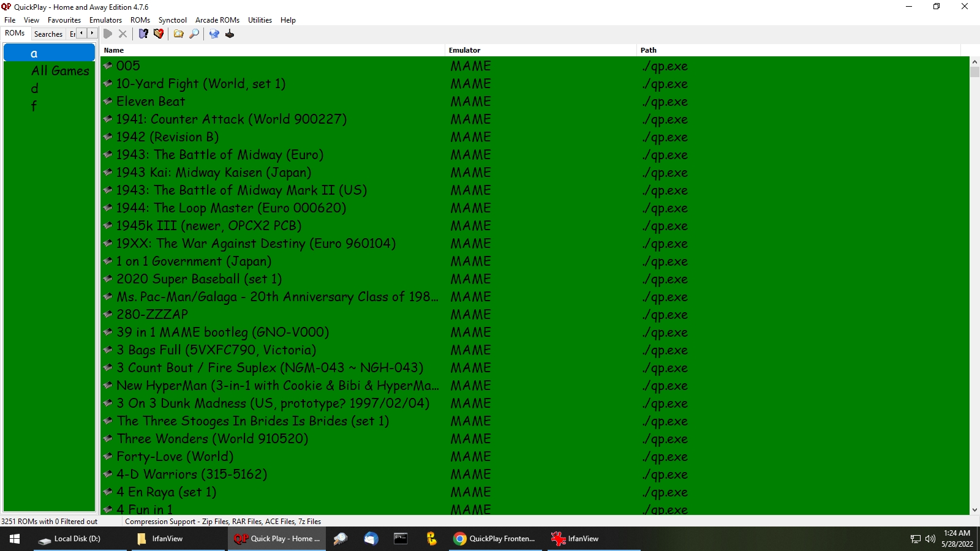Sort by the Name column header
This screenshot has width=980, height=551.
pyautogui.click(x=273, y=50)
